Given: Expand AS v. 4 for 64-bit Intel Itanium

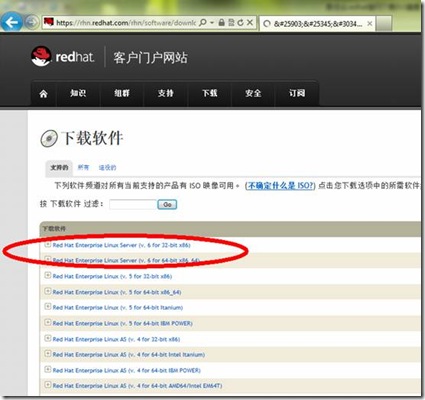Looking at the screenshot, I should point(48,354).
